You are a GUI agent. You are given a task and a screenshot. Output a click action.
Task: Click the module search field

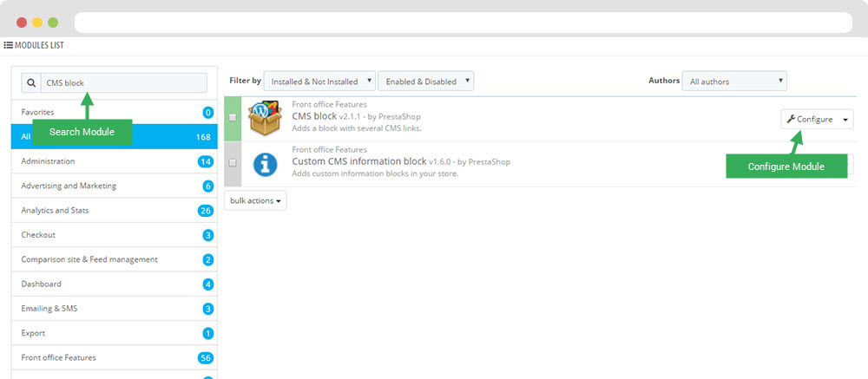pyautogui.click(x=123, y=83)
